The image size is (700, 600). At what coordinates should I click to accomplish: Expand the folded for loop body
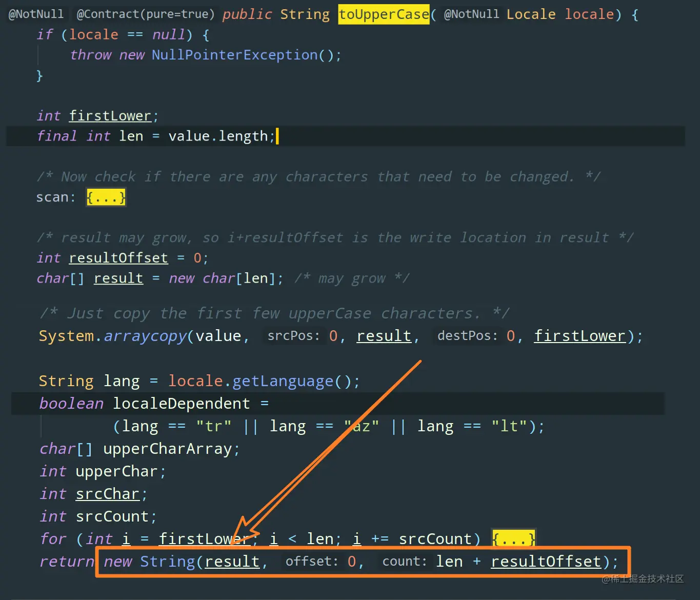pos(514,539)
